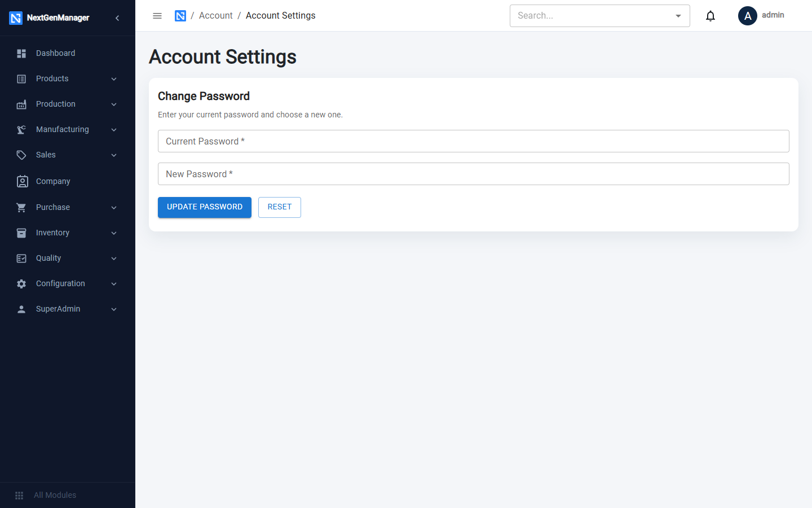Click the admin username label
The width and height of the screenshot is (812, 508).
click(773, 15)
